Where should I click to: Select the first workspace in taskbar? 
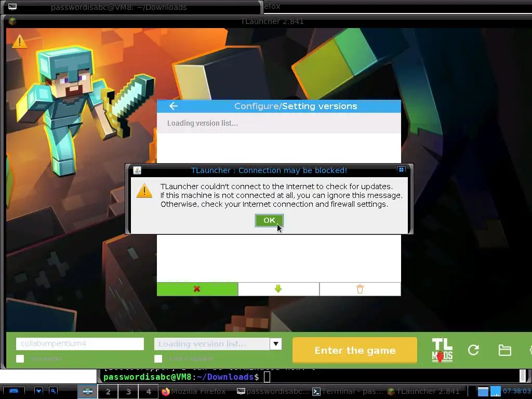coord(87,391)
